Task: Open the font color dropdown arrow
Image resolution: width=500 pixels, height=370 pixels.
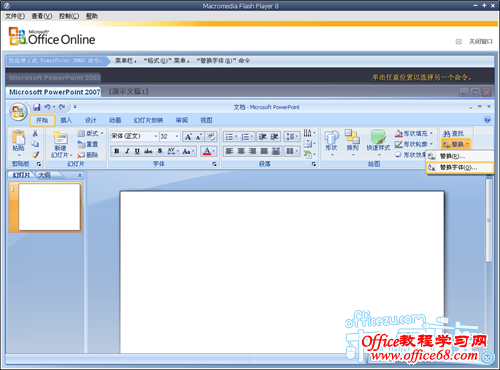Action: (214, 151)
